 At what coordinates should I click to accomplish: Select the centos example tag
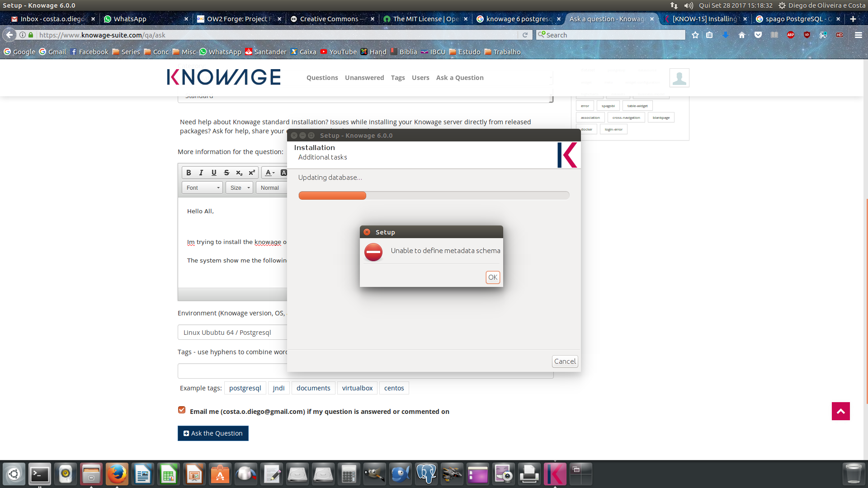click(x=394, y=388)
